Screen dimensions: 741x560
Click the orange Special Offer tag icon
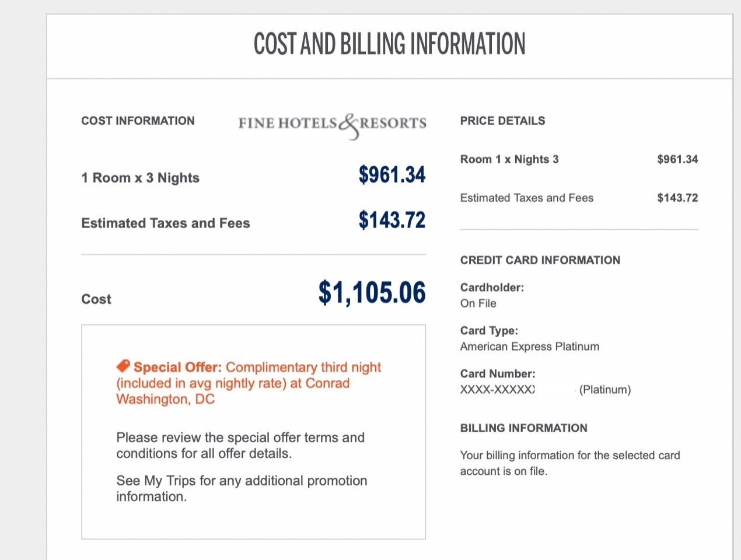[x=123, y=366]
